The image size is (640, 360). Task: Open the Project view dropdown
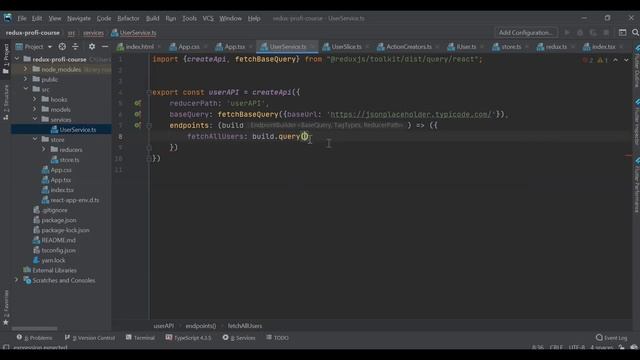click(33, 47)
